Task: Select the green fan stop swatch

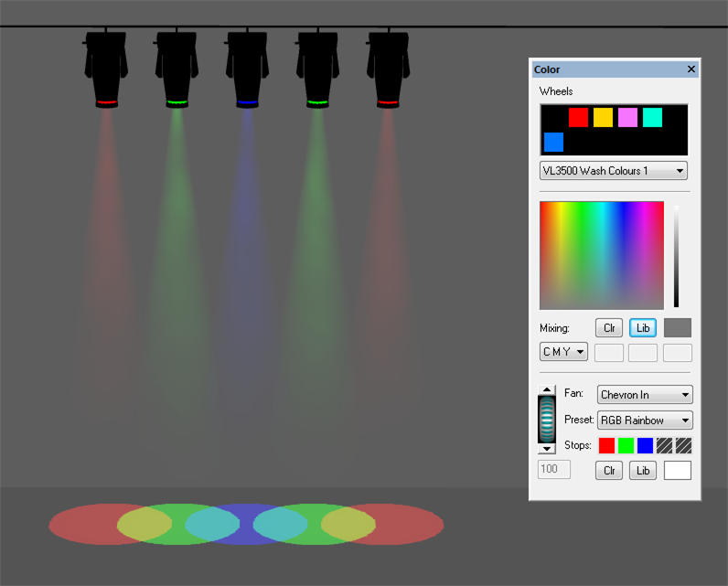Action: click(x=626, y=446)
